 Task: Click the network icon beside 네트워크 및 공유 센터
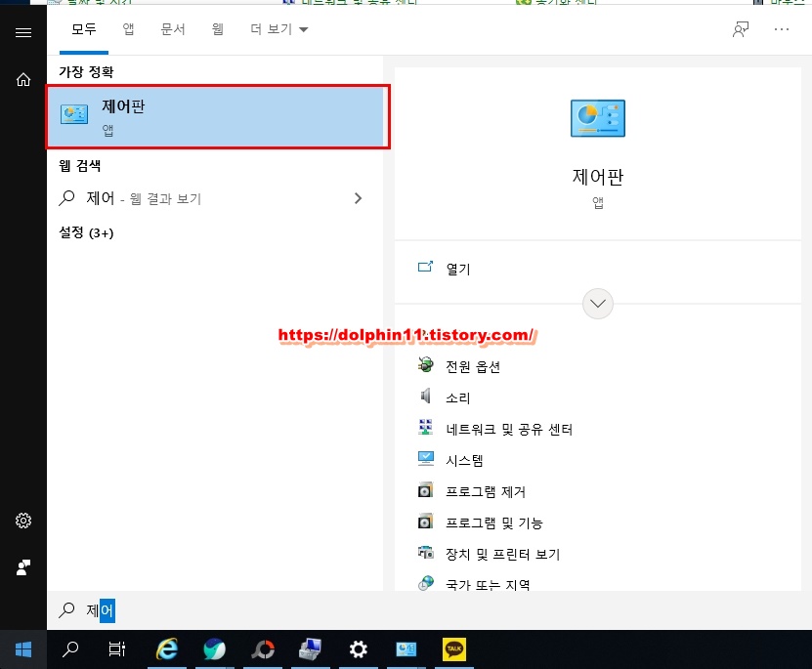426,427
